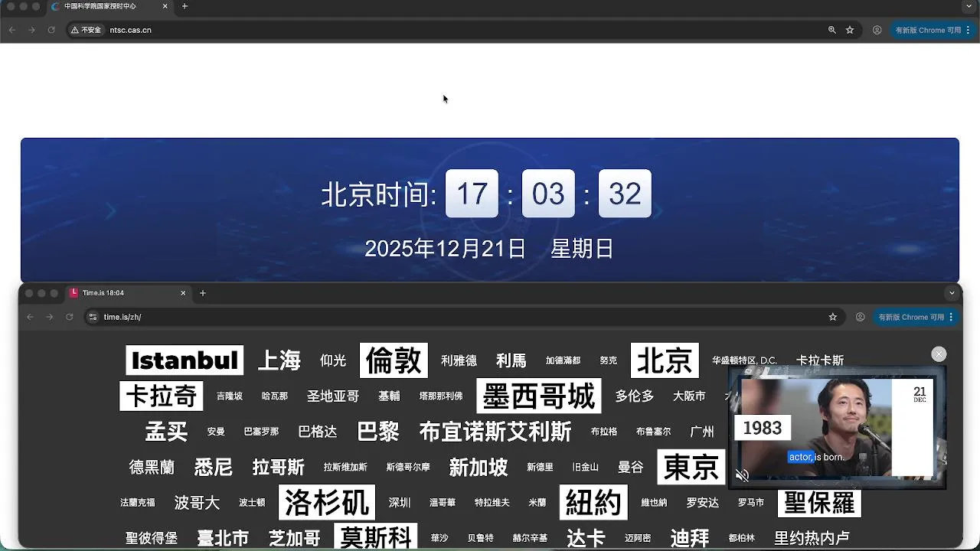Open the 拉哥斯 city link
This screenshot has width=980, height=551.
(279, 467)
